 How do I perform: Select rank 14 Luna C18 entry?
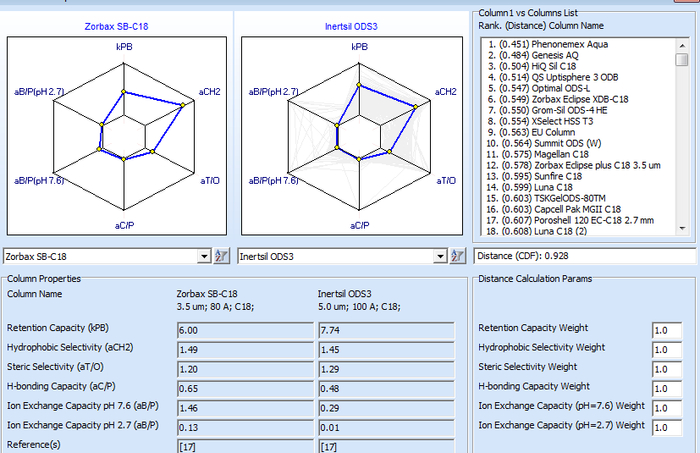click(529, 187)
